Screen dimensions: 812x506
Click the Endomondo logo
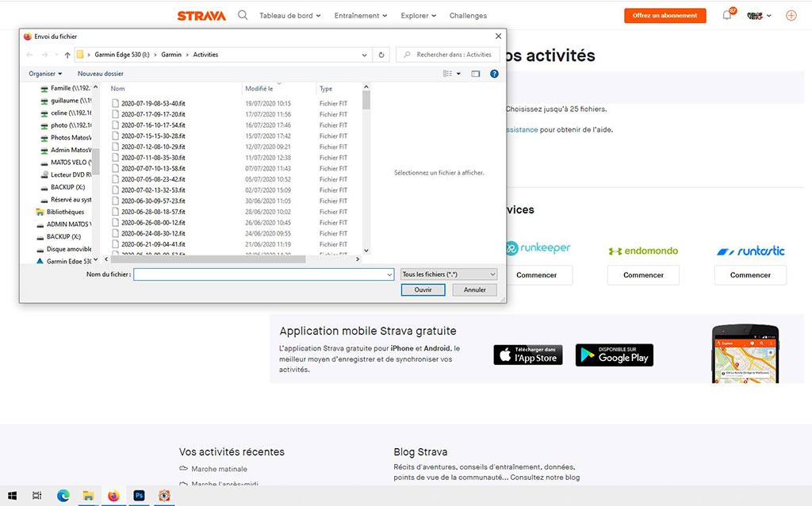point(643,251)
